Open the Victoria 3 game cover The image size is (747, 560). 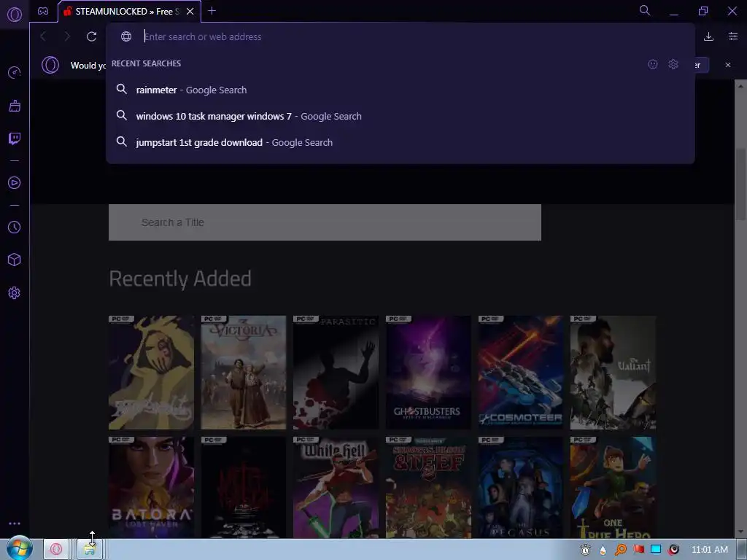coord(244,373)
